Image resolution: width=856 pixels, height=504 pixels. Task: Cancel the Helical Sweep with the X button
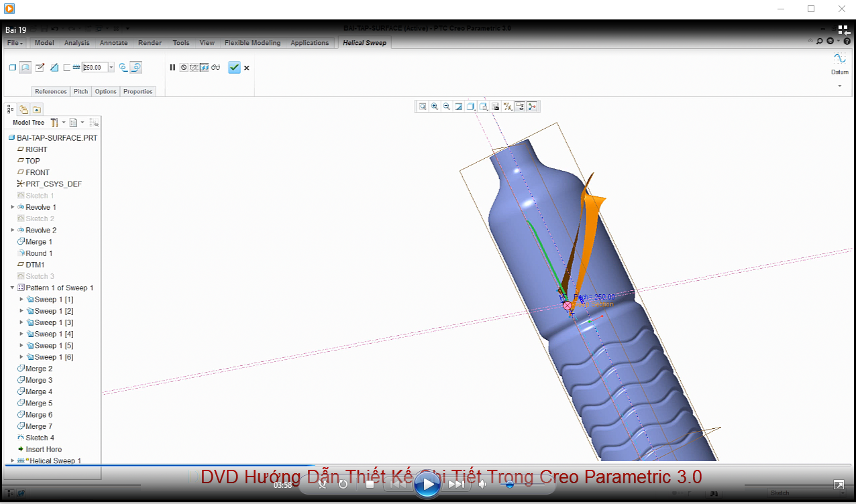[x=246, y=67]
